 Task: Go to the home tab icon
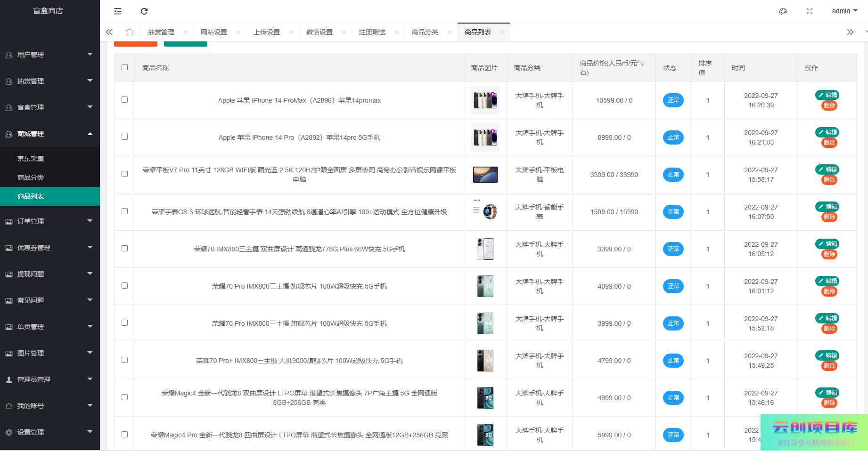point(130,32)
